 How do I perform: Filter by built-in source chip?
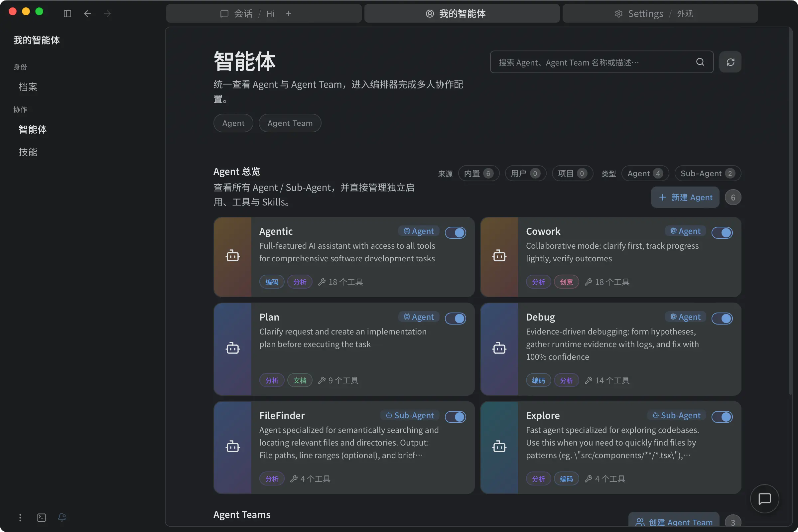point(478,174)
